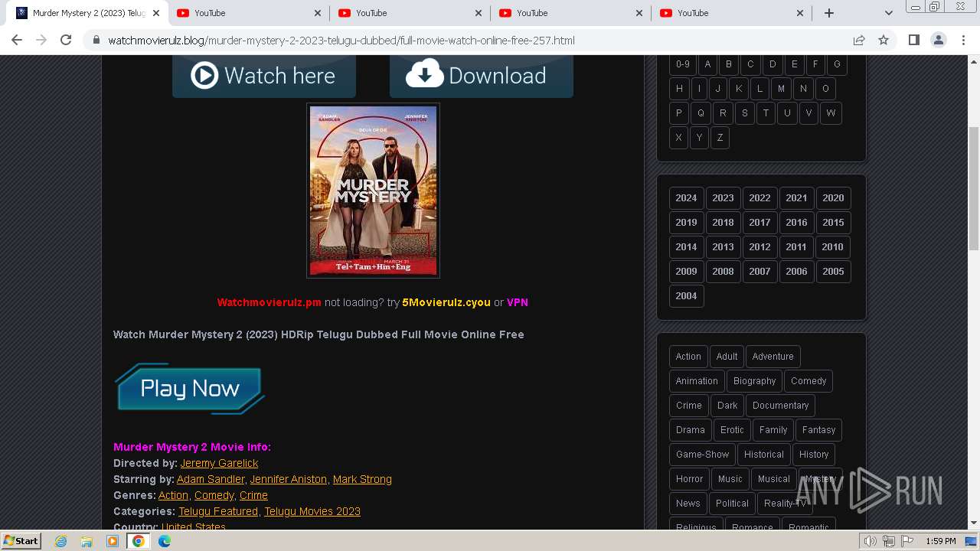
Task: Open the volume speaker tray icon
Action: click(x=871, y=541)
